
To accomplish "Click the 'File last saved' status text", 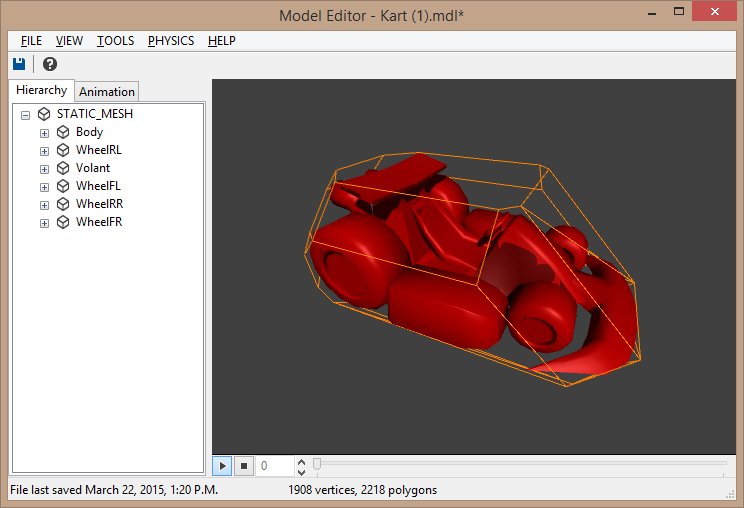I will [x=114, y=490].
